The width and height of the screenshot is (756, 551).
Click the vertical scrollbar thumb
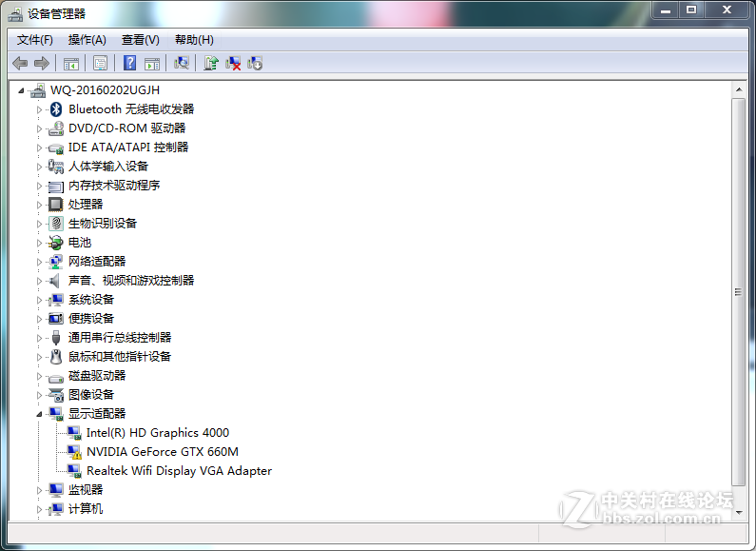coord(738,292)
